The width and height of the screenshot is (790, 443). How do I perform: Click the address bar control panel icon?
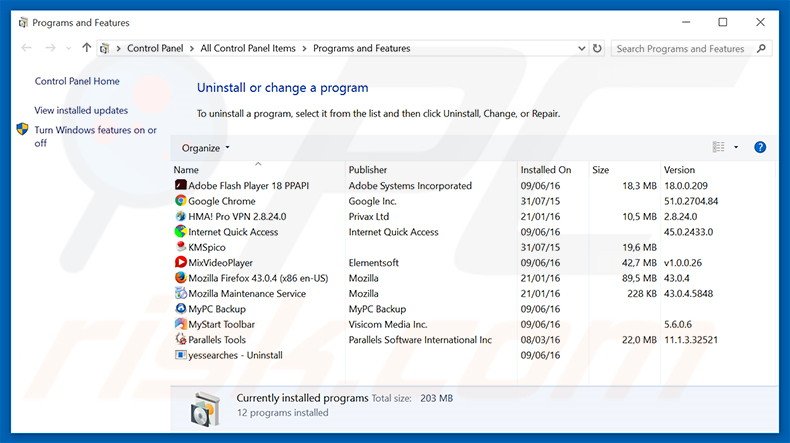pyautogui.click(x=105, y=48)
